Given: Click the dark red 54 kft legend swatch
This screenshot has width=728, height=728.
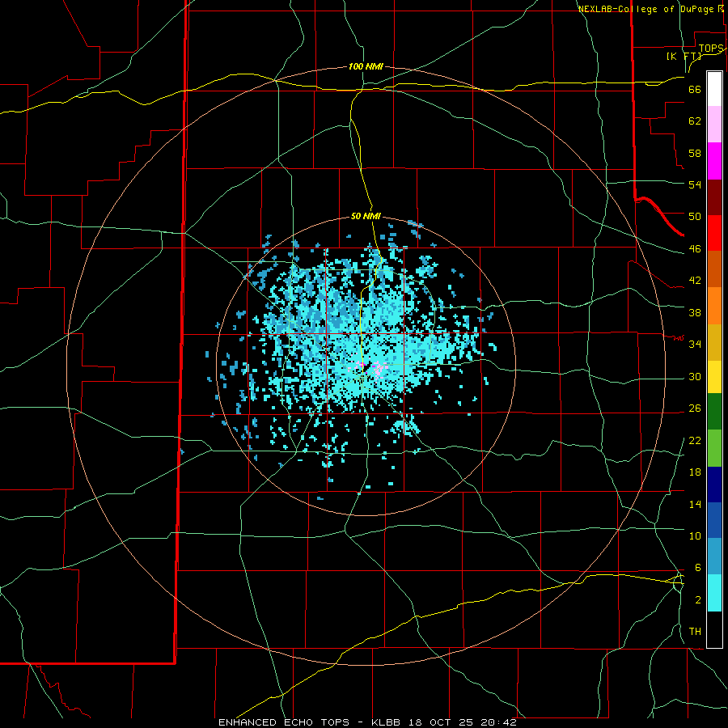Looking at the screenshot, I should [x=714, y=197].
